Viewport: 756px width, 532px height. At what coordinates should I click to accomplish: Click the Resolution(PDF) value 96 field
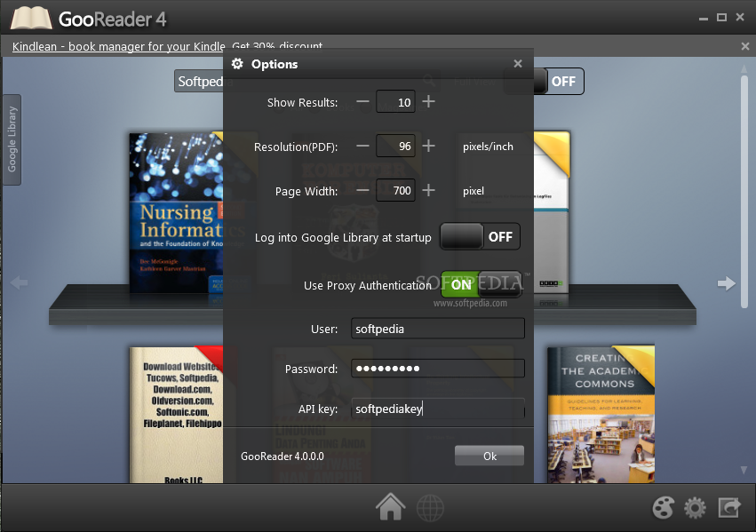[395, 146]
